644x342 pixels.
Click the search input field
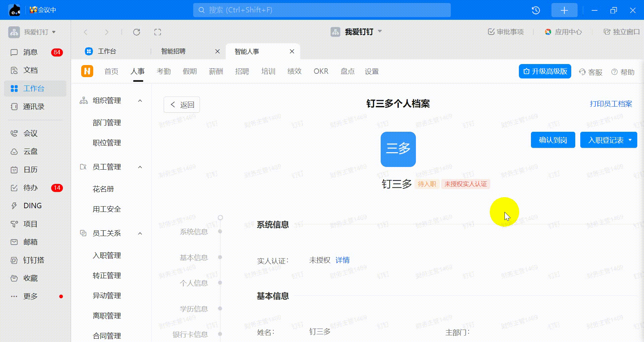tap(322, 10)
